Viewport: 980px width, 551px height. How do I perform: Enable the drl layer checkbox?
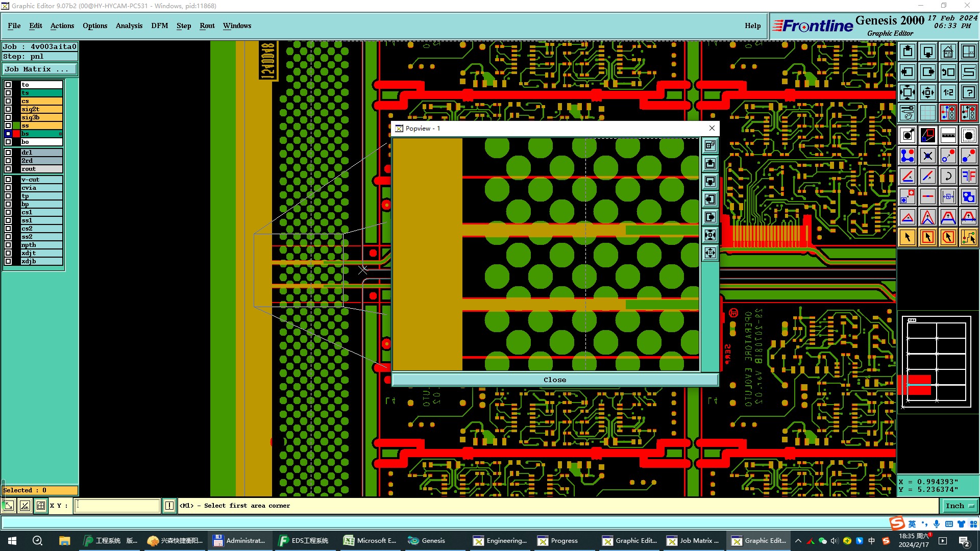8,153
